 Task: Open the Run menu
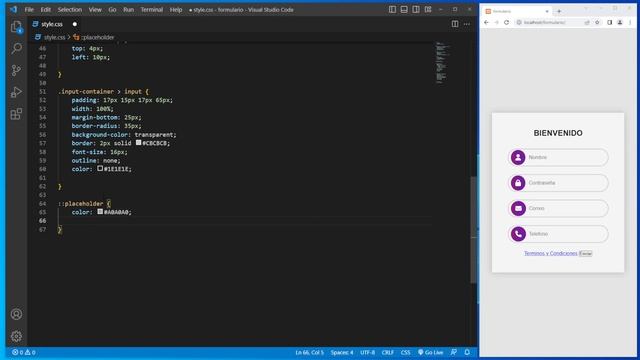click(x=129, y=9)
